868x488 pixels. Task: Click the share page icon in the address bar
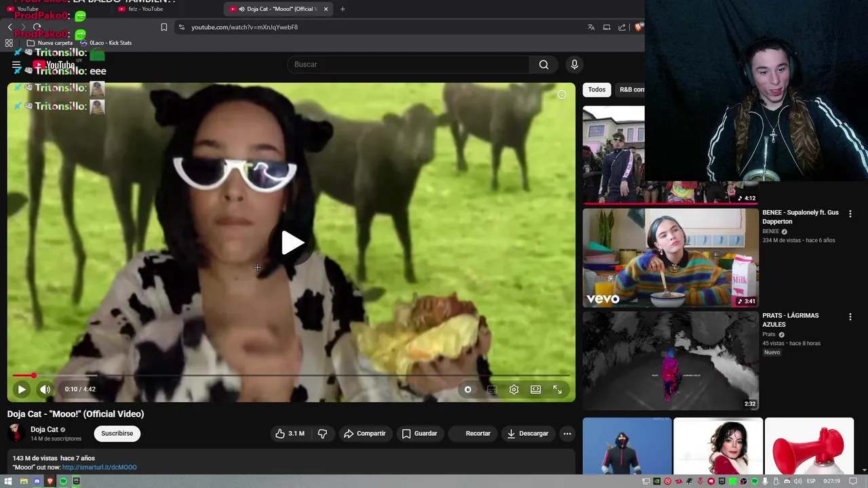pos(622,27)
